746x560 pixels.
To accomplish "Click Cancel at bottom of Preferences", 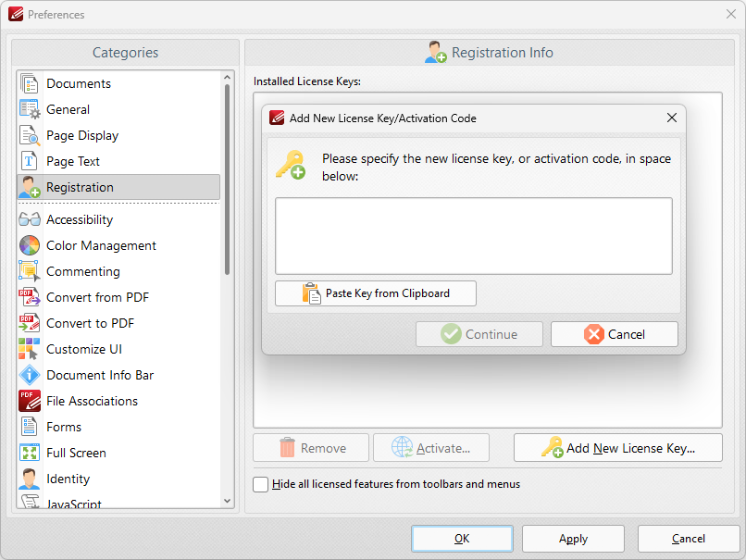I will pyautogui.click(x=689, y=539).
